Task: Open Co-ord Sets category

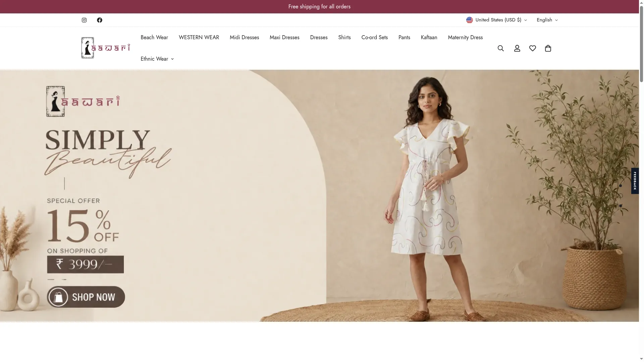Action: [374, 38]
